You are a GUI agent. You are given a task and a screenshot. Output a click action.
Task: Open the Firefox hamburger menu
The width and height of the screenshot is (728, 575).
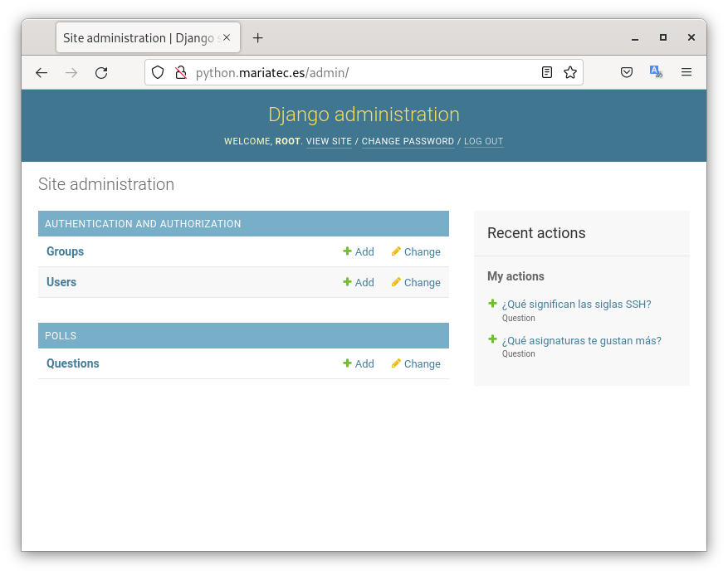tap(686, 73)
